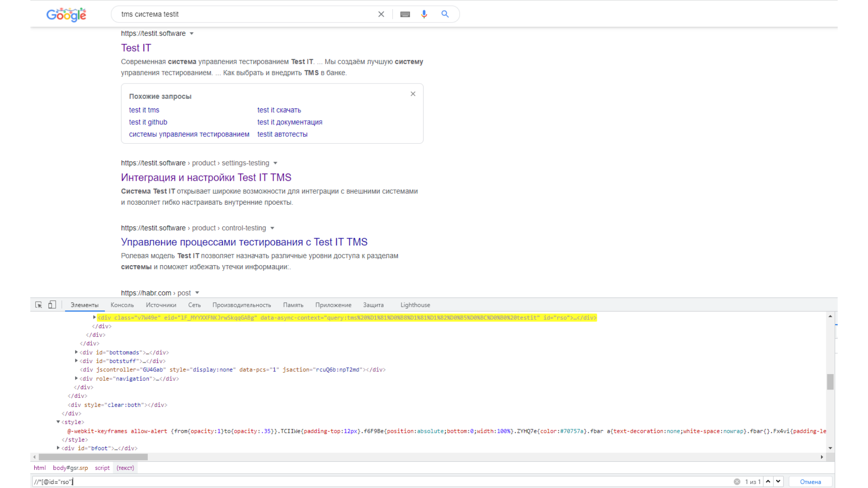
Task: Click related query 'test it tms'
Action: 144,110
